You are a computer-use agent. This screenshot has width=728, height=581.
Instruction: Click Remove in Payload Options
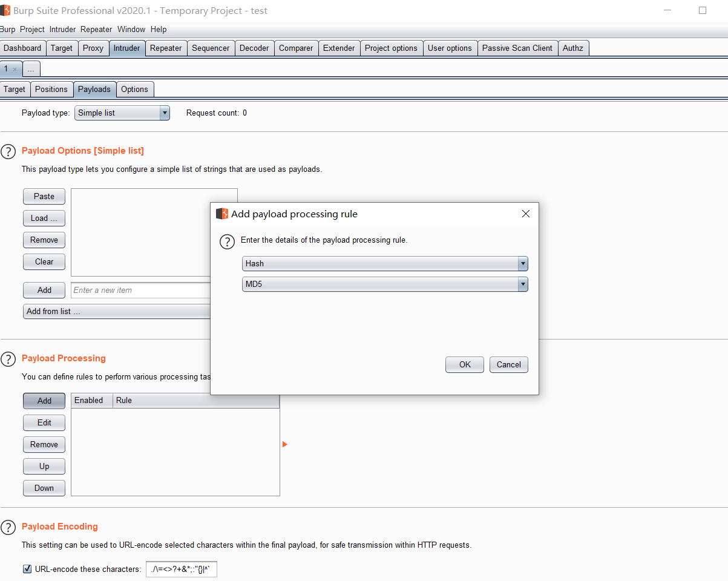44,240
